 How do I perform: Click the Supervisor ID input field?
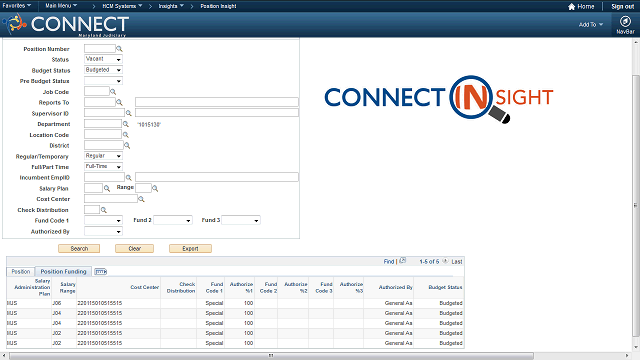coord(104,113)
